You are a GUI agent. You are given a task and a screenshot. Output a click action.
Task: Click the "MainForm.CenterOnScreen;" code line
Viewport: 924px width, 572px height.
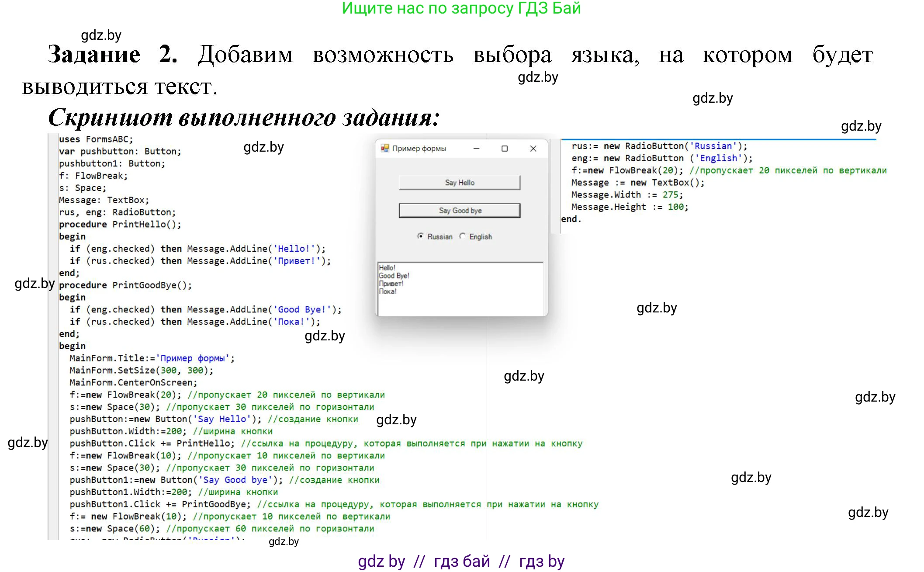tap(133, 383)
